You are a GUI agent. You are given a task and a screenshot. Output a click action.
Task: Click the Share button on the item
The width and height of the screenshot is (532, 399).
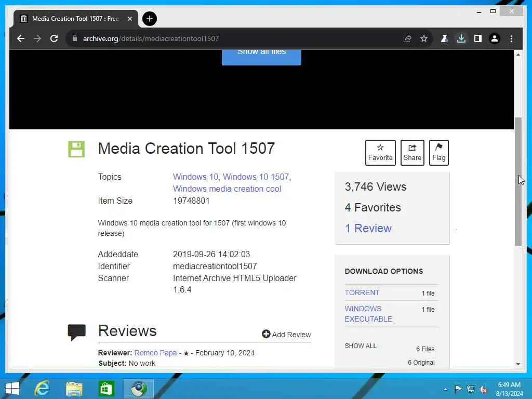pos(412,153)
